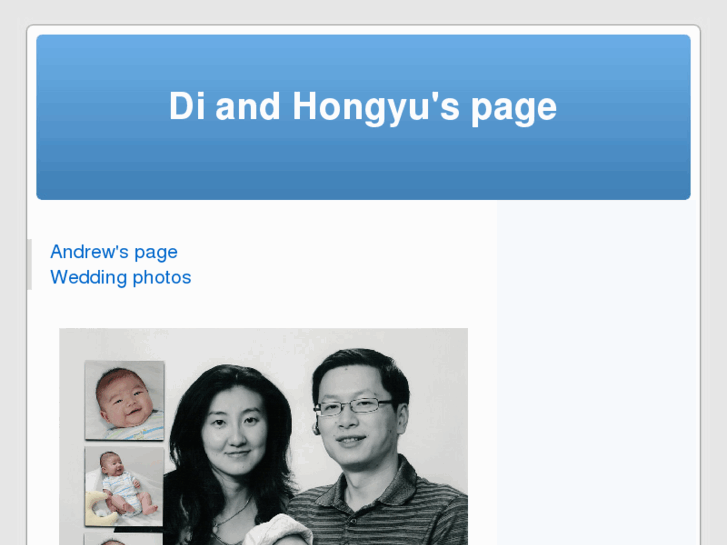727x545 pixels.
Task: Click the 'Di and Hongyu's page' heading
Action: 363,107
